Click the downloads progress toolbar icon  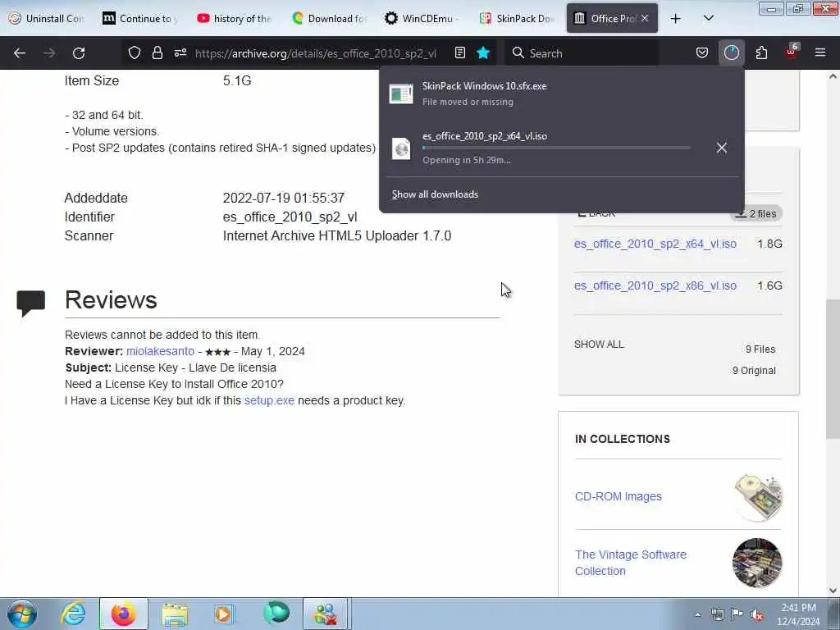pos(731,52)
